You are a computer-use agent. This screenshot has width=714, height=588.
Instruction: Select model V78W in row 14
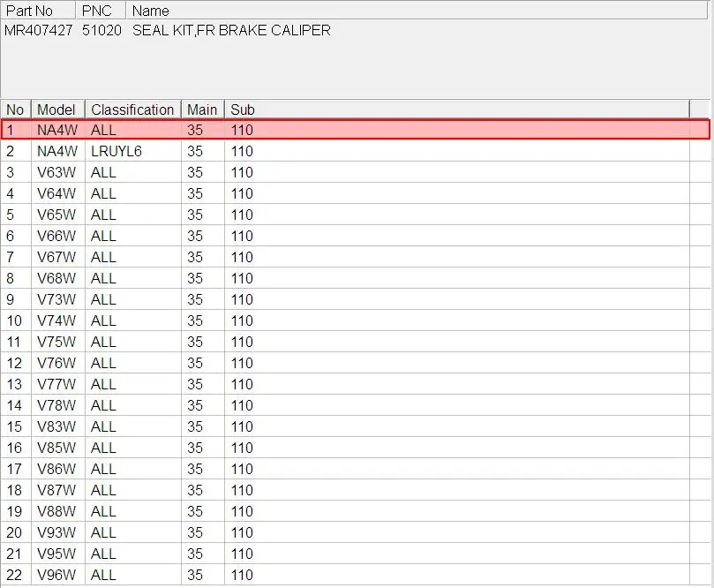tap(56, 405)
